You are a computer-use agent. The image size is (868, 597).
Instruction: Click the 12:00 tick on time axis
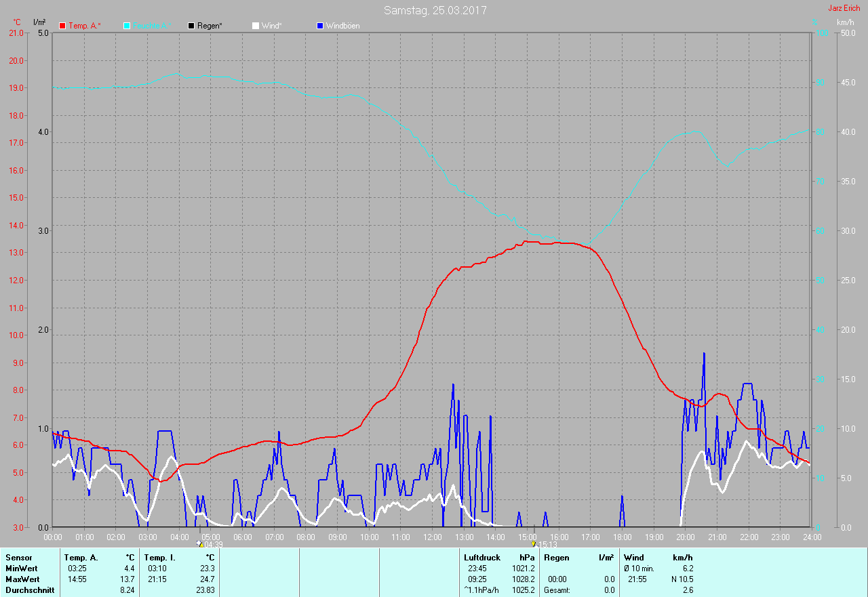pyautogui.click(x=432, y=537)
